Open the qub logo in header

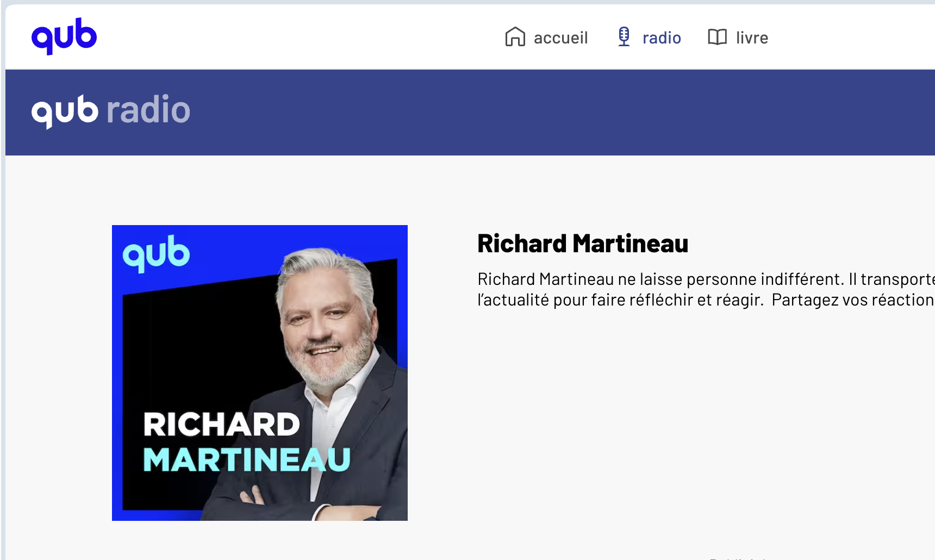click(x=64, y=36)
